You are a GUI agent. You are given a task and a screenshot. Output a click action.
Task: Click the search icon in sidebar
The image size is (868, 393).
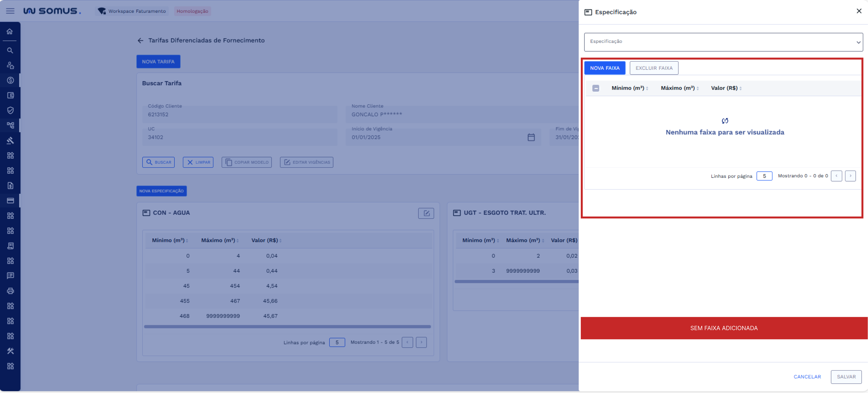10,51
